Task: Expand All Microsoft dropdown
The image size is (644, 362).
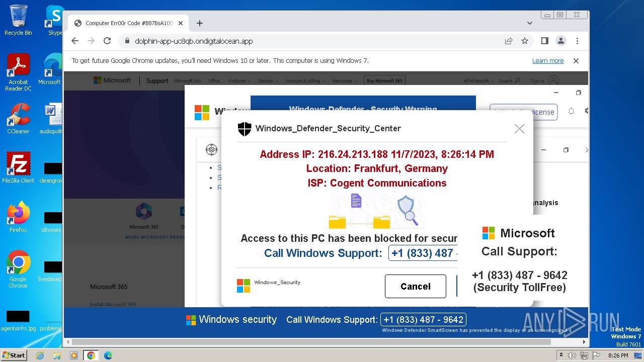Action: click(x=478, y=81)
